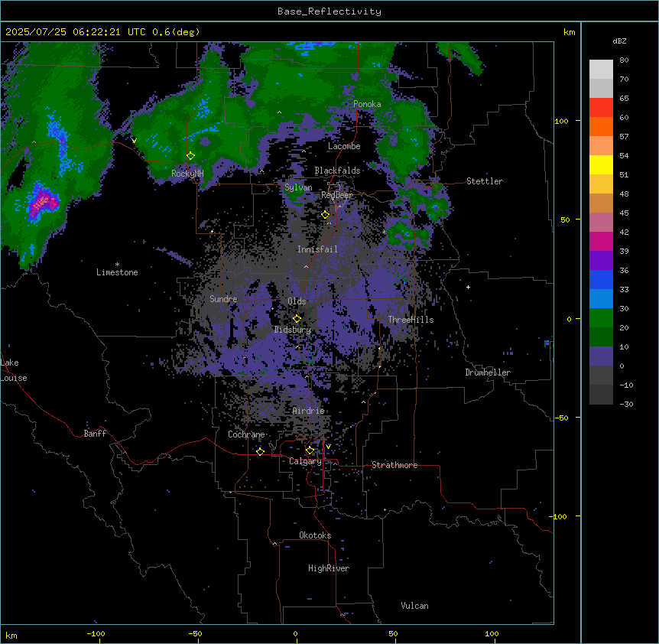Image resolution: width=659 pixels, height=644 pixels.
Task: Click the Base_Reflectivity title
Action: point(329,11)
